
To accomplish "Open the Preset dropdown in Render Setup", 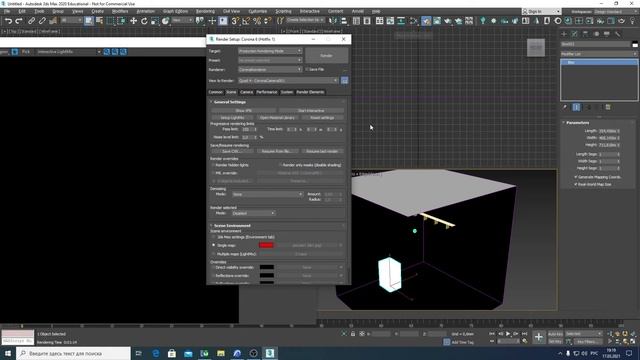I will click(270, 60).
